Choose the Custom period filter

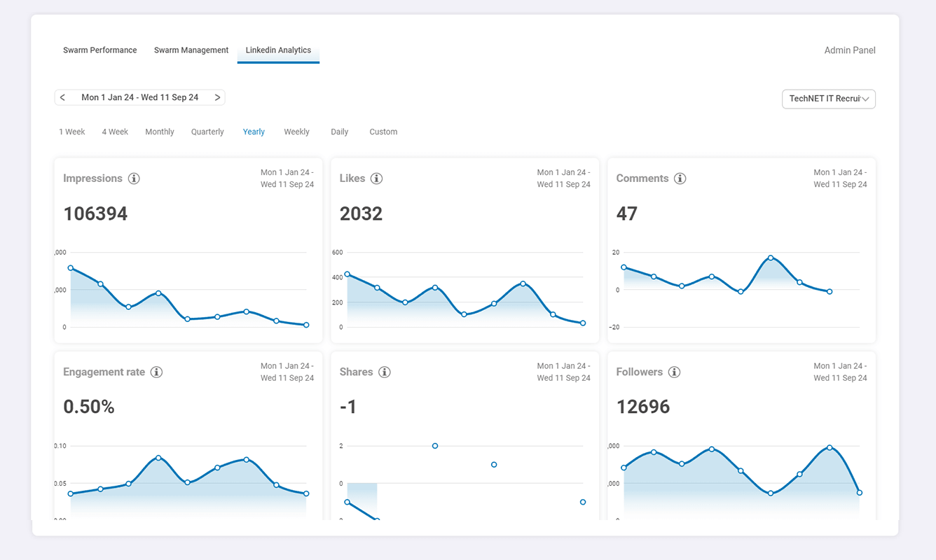(383, 132)
